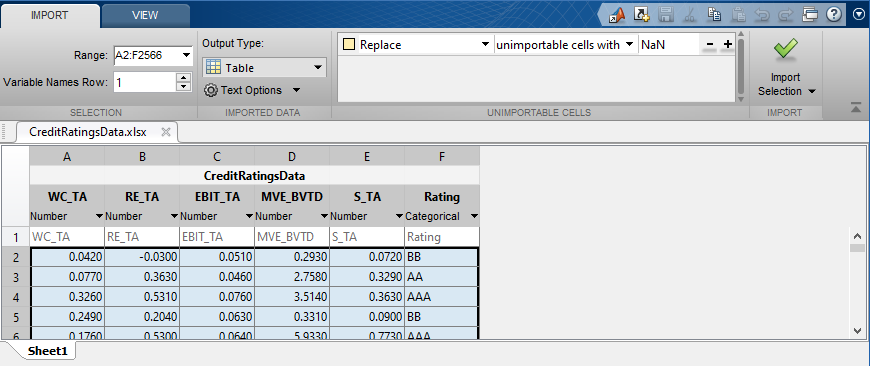Increment the Variable Names Row stepper
The height and width of the screenshot is (366, 870).
pyautogui.click(x=183, y=78)
